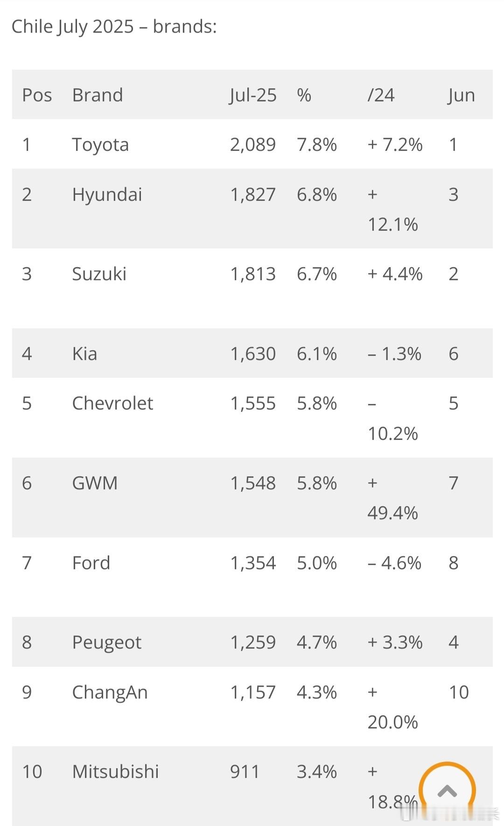The width and height of the screenshot is (504, 826).
Task: Select the Toyota brand cell
Action: coord(100,144)
